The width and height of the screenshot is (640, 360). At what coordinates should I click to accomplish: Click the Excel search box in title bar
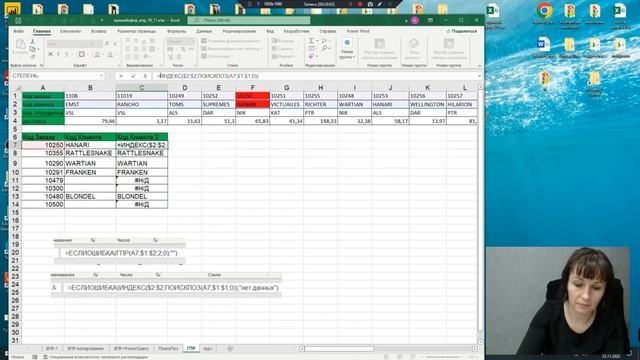click(x=249, y=20)
